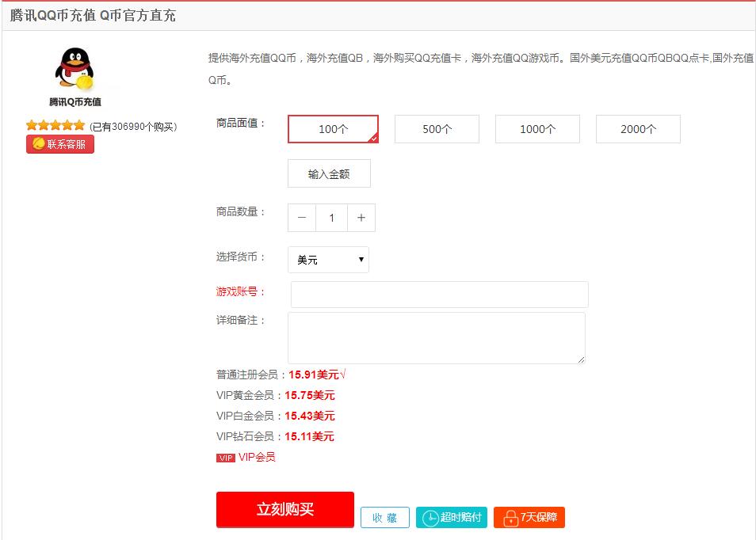756x540 pixels.
Task: Increase quantity with the plus button
Action: click(361, 218)
